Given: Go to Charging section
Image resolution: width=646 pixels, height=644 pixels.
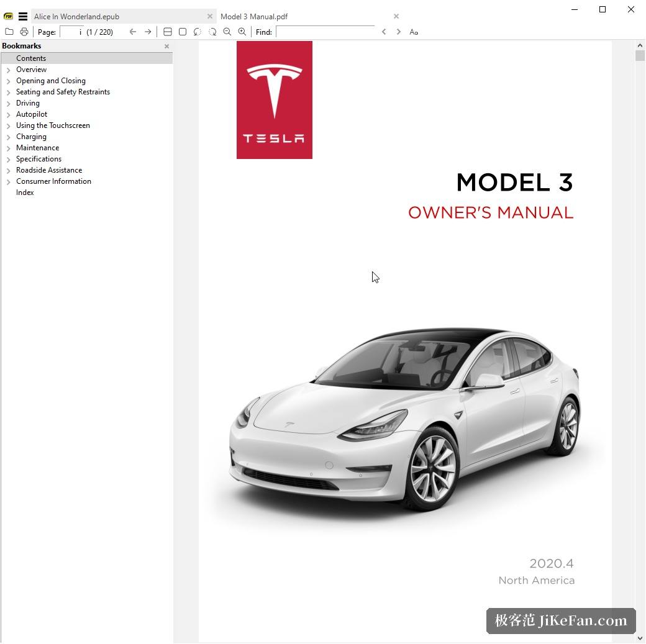Looking at the screenshot, I should [x=31, y=137].
